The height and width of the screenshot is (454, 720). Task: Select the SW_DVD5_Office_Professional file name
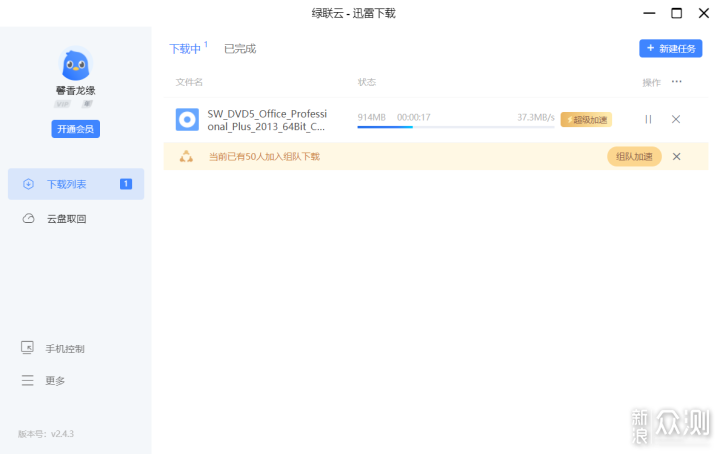267,120
